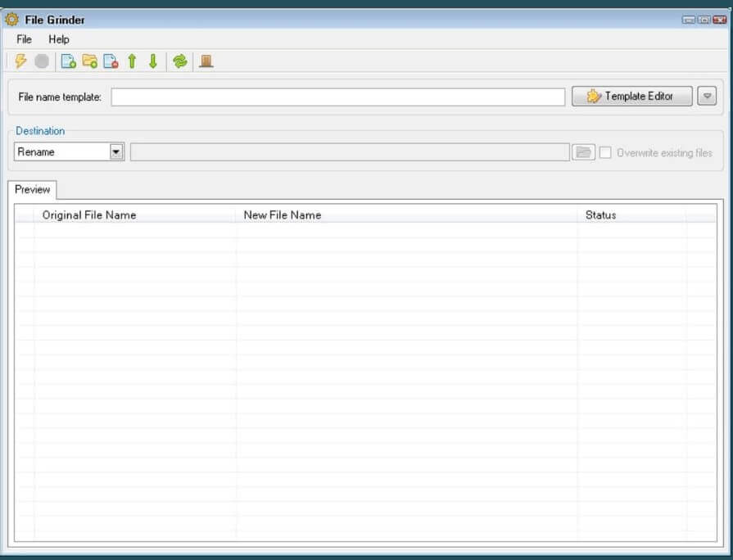
Task: Click the lightning bolt process files icon
Action: (x=20, y=61)
